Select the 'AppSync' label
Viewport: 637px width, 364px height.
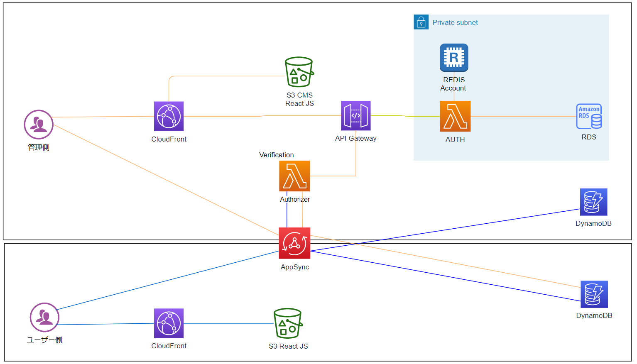(x=295, y=267)
